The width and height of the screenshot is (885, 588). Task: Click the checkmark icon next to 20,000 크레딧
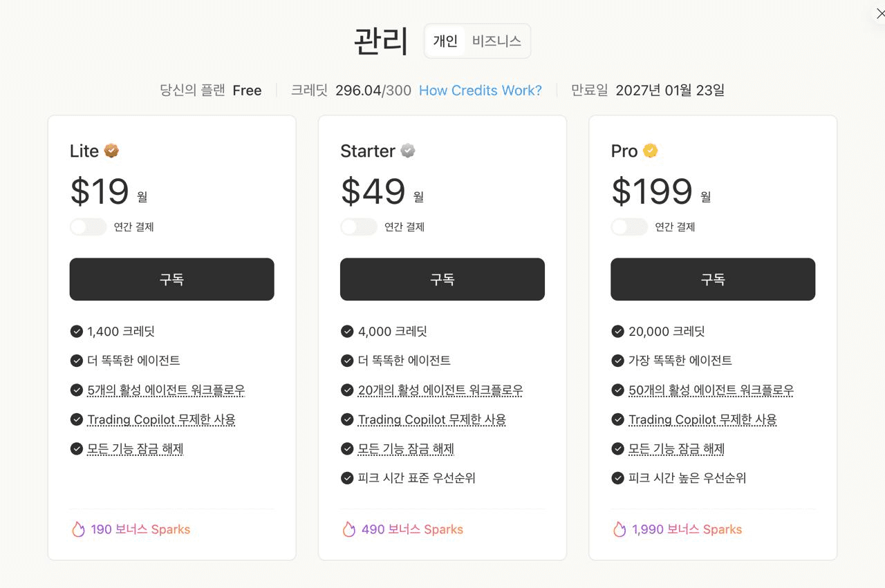[x=617, y=332]
